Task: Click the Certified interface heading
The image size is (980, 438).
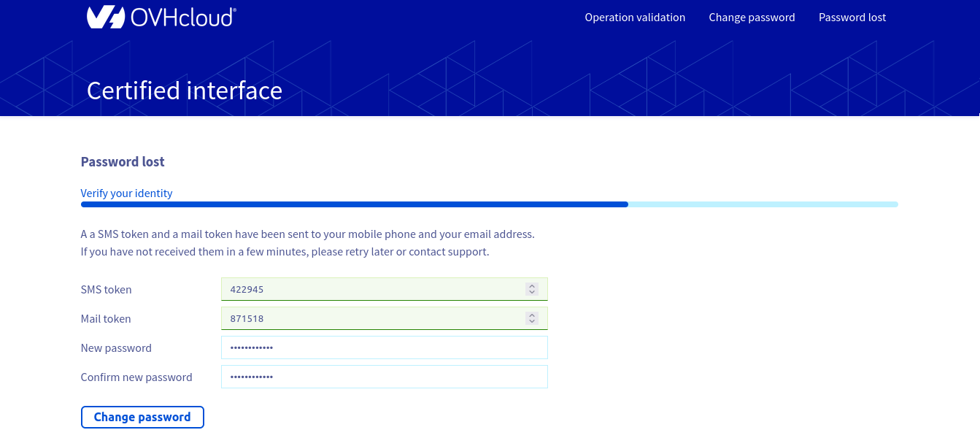Action: (185, 91)
